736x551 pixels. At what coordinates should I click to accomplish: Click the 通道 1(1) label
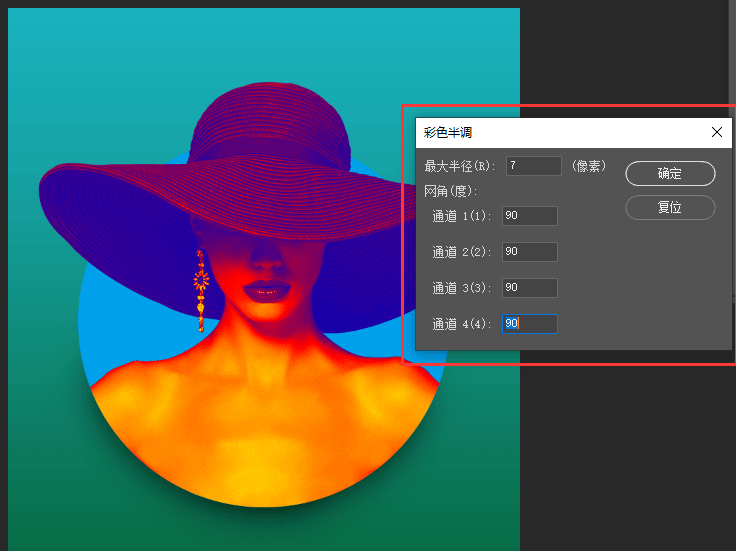coord(461,216)
